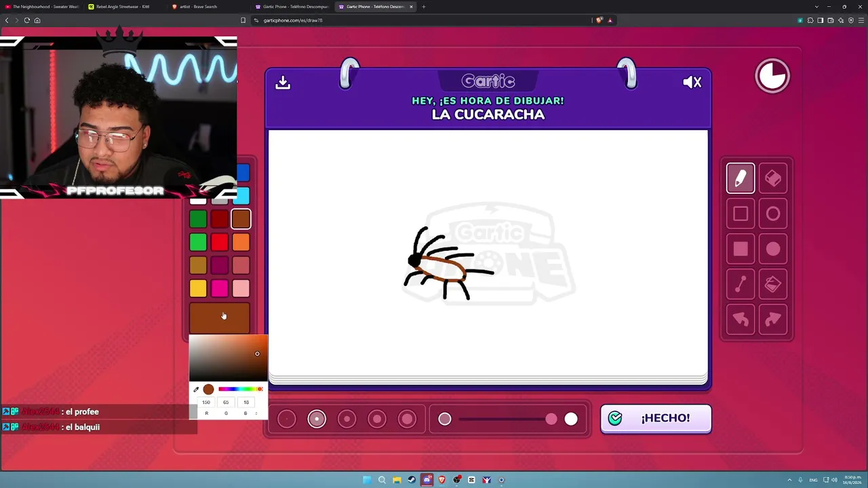Image resolution: width=868 pixels, height=488 pixels.
Task: Choose the ochre tan color swatch
Action: (198, 266)
